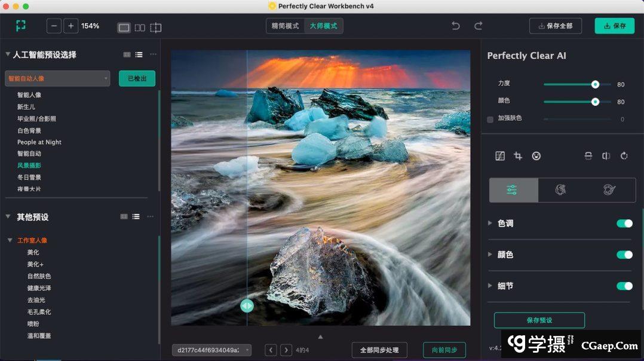Image resolution: width=644 pixels, height=361 pixels.
Task: Click the before/after split divider handle
Action: click(247, 306)
